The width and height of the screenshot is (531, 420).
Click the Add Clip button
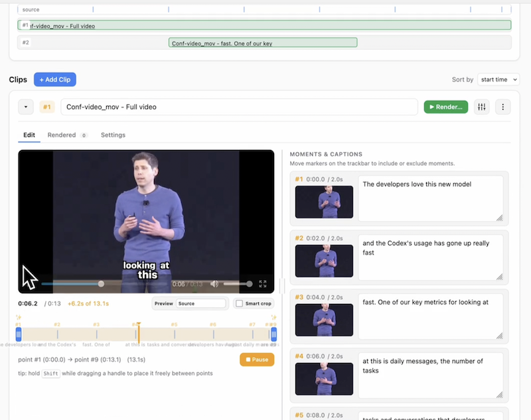(55, 80)
